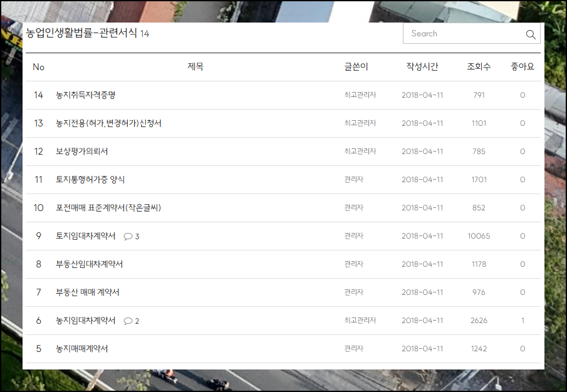Open post 농지전용(허가,변경허가)신청서
567x392 pixels.
coord(108,123)
